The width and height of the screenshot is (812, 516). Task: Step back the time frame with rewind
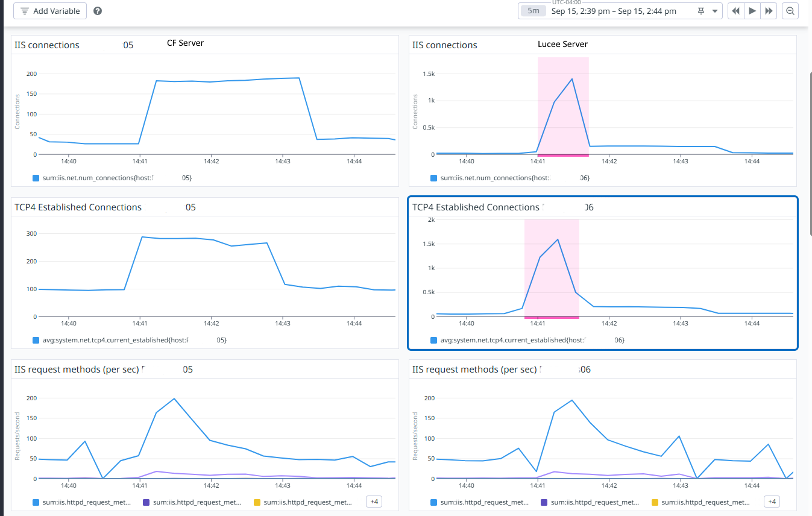tap(735, 11)
